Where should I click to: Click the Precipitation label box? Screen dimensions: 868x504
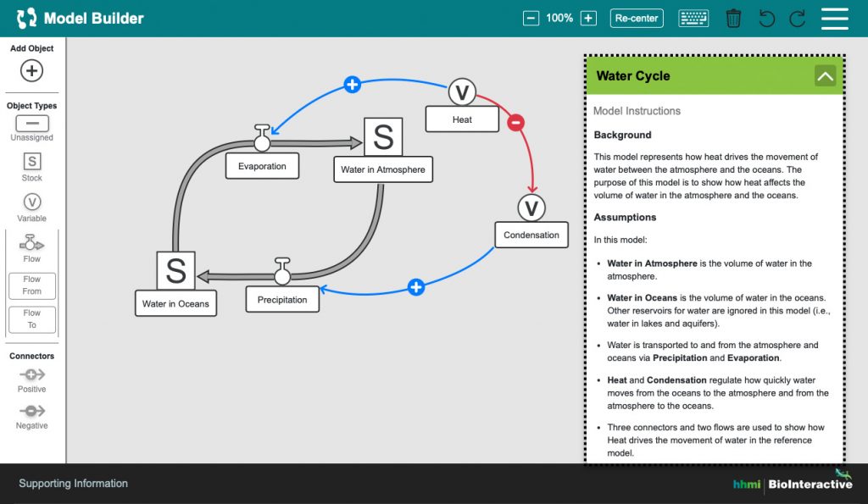(282, 299)
